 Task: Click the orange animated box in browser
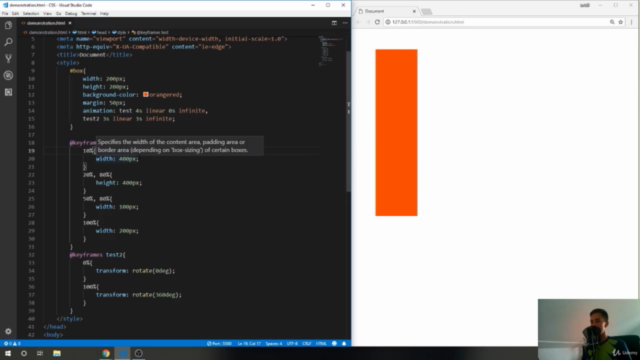[396, 133]
